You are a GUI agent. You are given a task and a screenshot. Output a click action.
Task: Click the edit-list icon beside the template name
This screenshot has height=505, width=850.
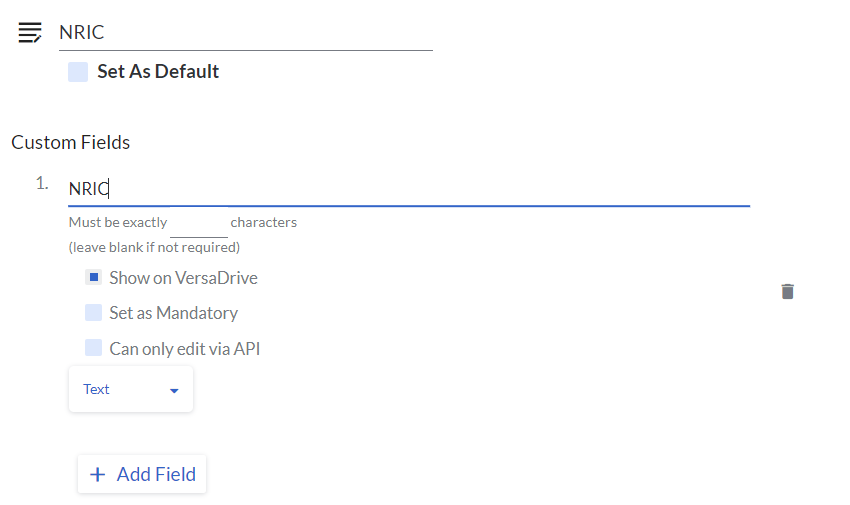pyautogui.click(x=30, y=33)
